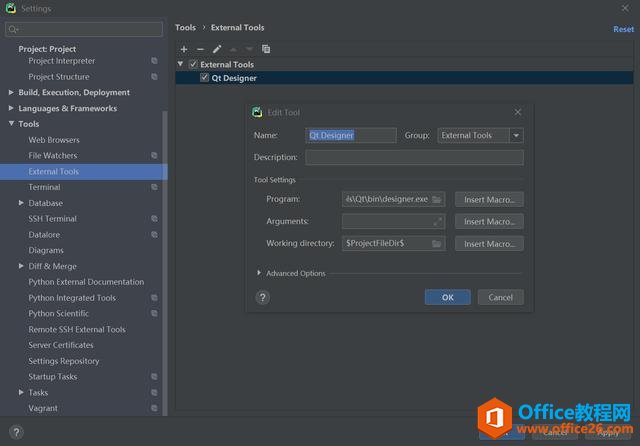Expand Build, Execution, Deployment node
This screenshot has height=446, width=640.
(x=11, y=92)
